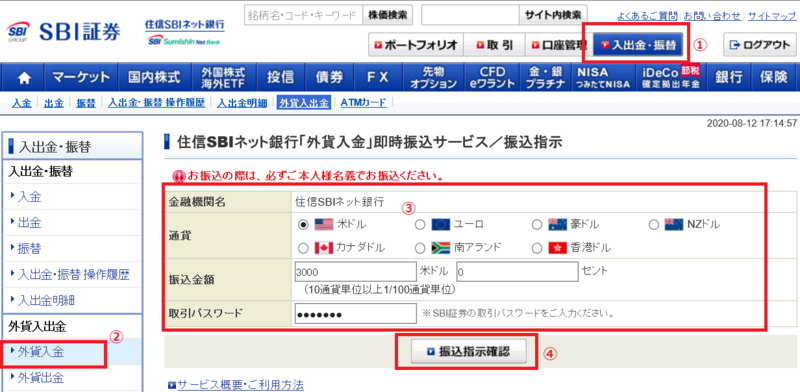The width and height of the screenshot is (800, 392).
Task: Open the 銀行 nav tab
Action: click(x=728, y=78)
